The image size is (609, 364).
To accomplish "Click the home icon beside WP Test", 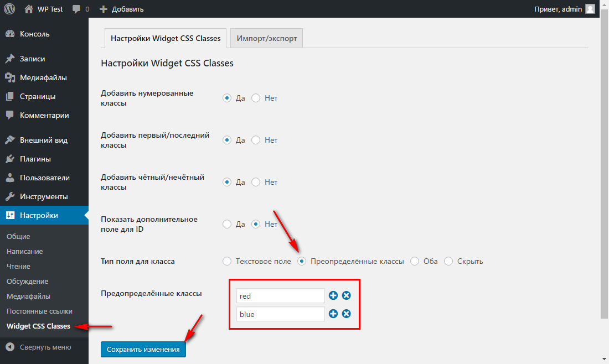I will pos(29,9).
